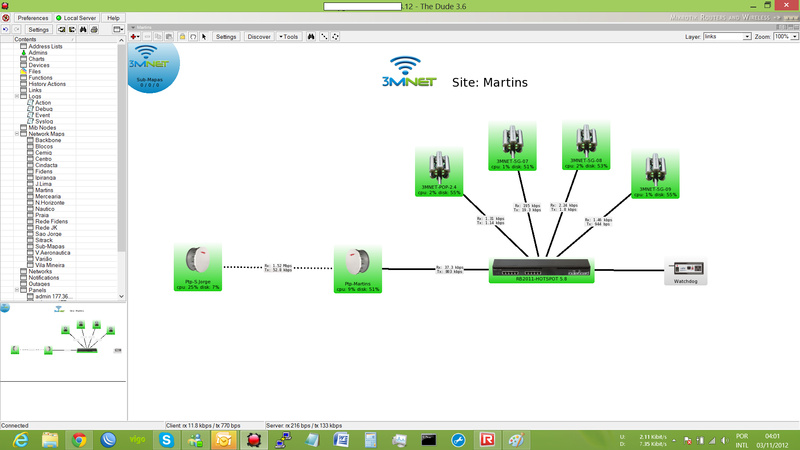Select the Ptp-Martins device node
This screenshot has height=450, width=800.
point(358,269)
